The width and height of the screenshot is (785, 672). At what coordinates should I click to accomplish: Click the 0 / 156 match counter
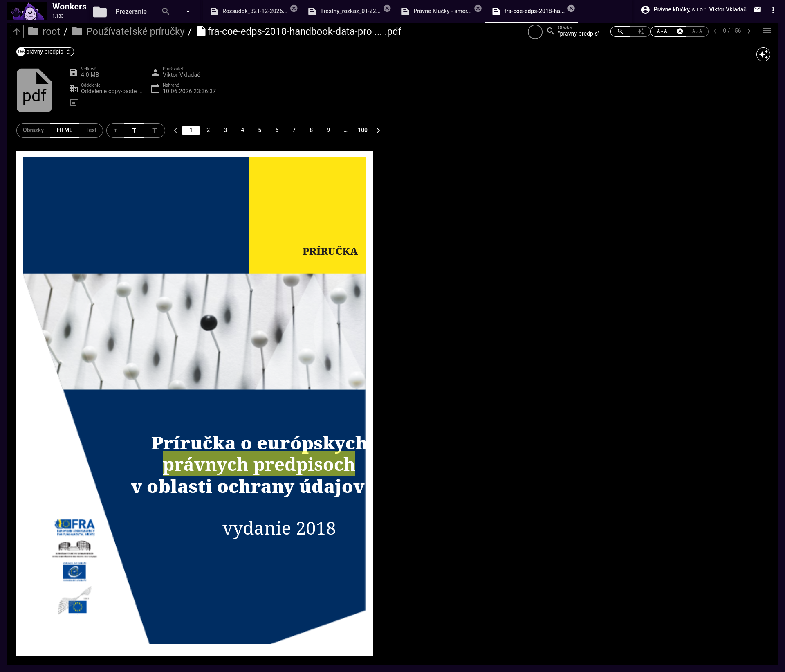(x=732, y=31)
